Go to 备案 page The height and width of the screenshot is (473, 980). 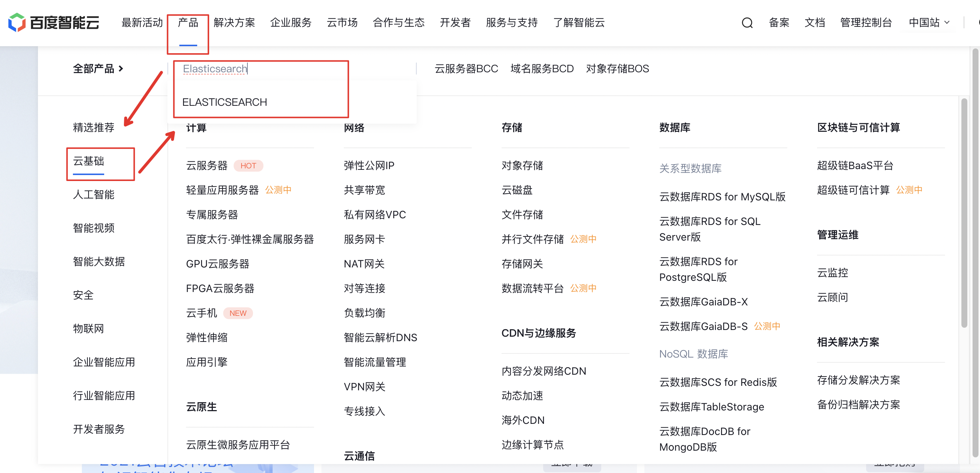click(779, 22)
